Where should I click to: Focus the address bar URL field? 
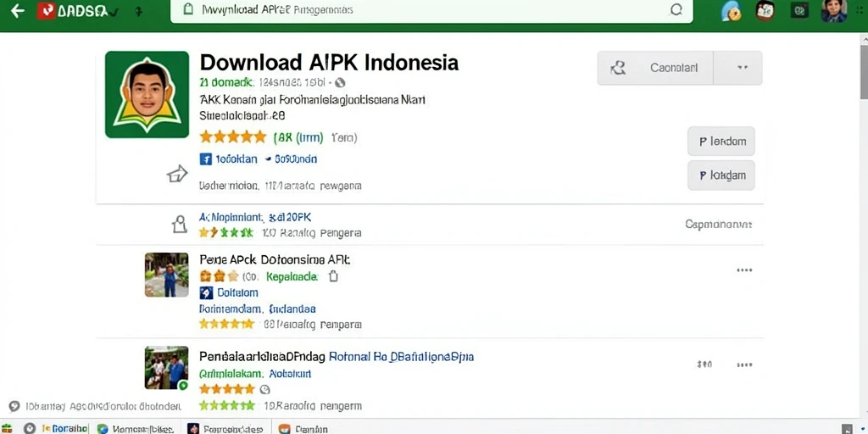[431, 10]
